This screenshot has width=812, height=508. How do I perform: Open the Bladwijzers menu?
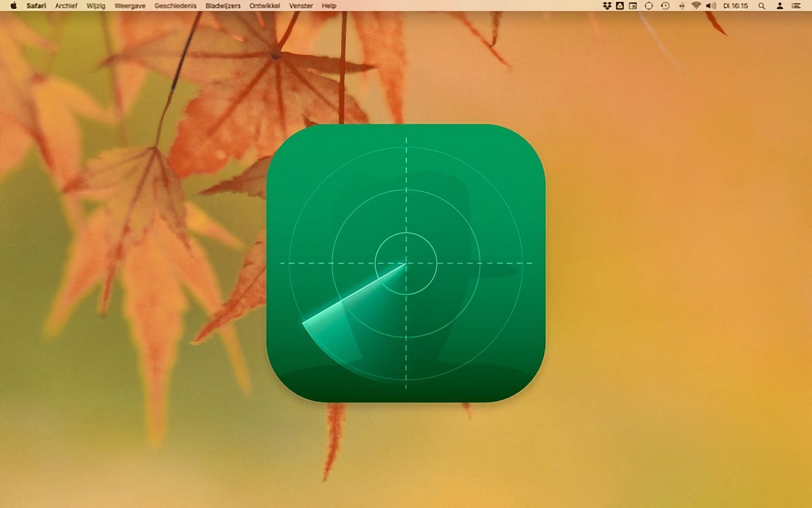[223, 6]
